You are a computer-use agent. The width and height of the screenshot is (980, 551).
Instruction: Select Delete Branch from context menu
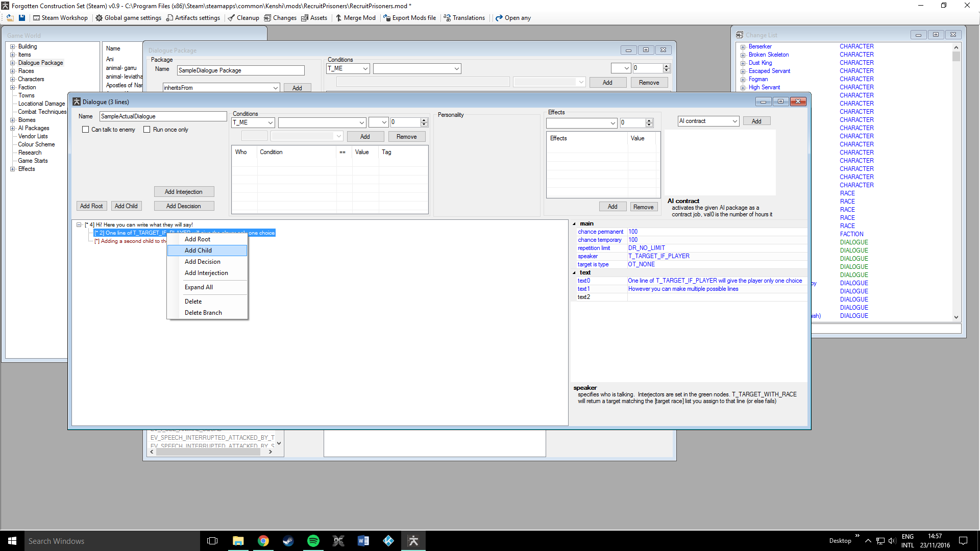click(203, 313)
